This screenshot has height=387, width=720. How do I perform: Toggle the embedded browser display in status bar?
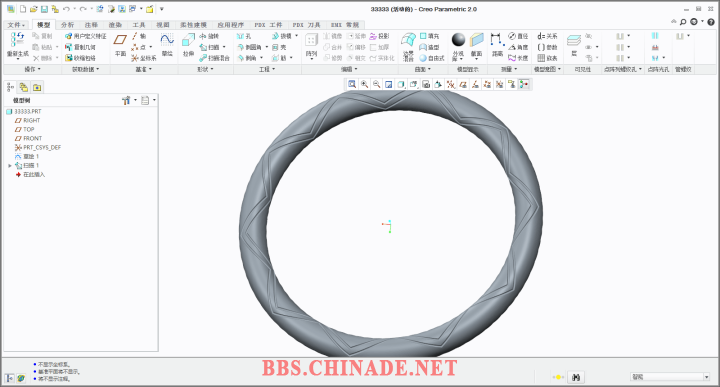(x=21, y=378)
